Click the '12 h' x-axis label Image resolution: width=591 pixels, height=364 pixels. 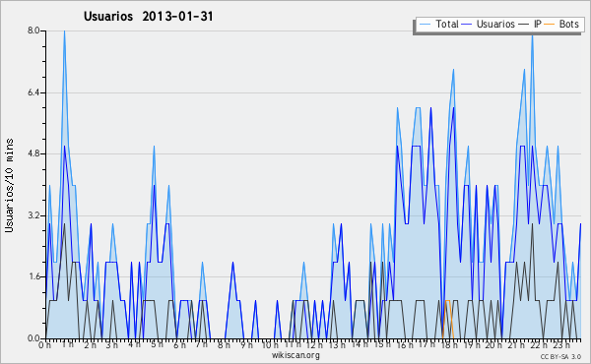tap(314, 345)
